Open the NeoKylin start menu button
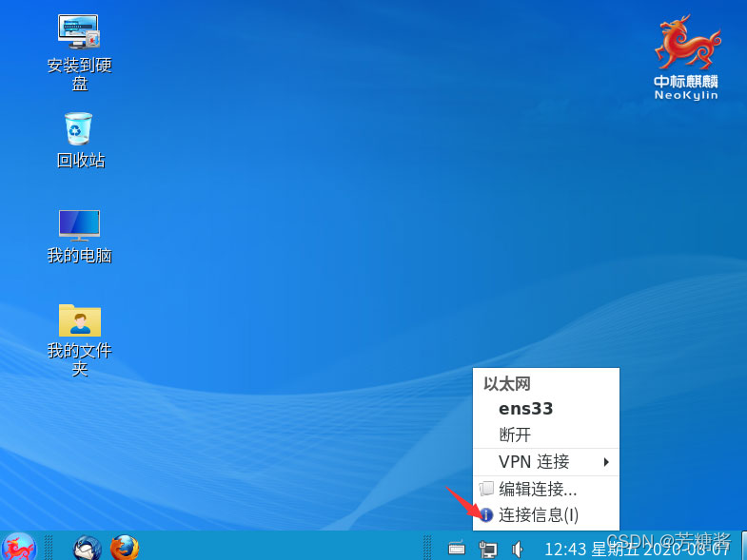Screen dimensions: 747x560 coord(19,547)
